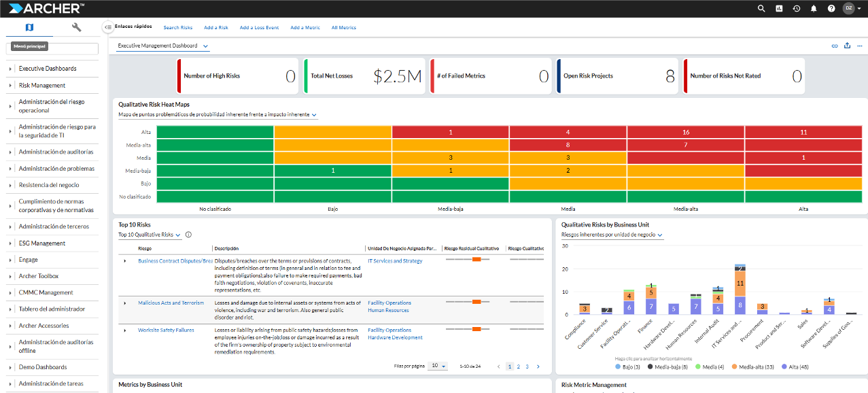
Task: Open the notifications bell
Action: coord(814,8)
